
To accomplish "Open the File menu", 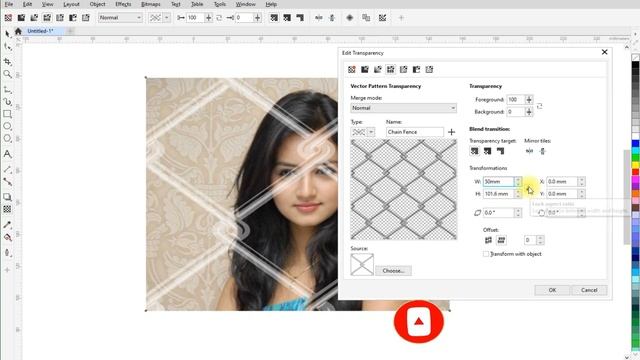I will click(x=9, y=4).
